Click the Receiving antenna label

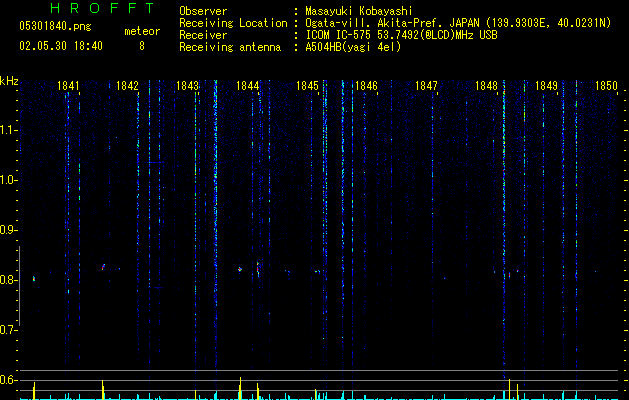230,47
